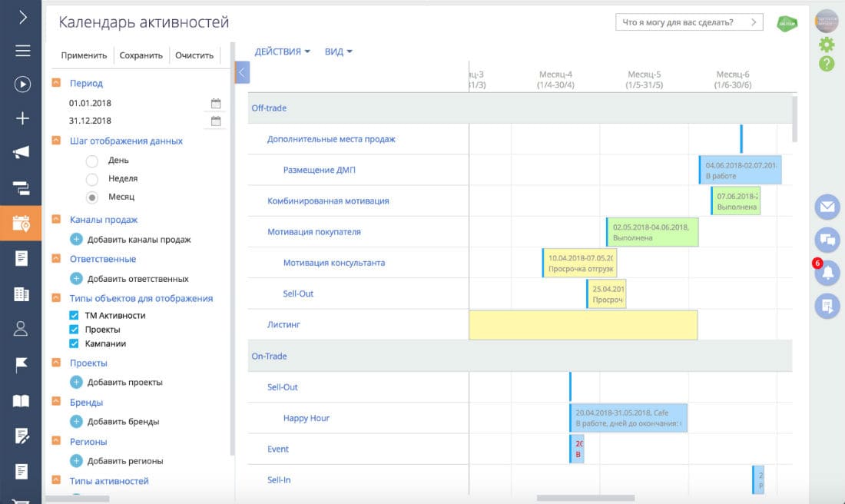Uncheck the Кампании checkbox
The height and width of the screenshot is (504, 845).
click(x=74, y=343)
